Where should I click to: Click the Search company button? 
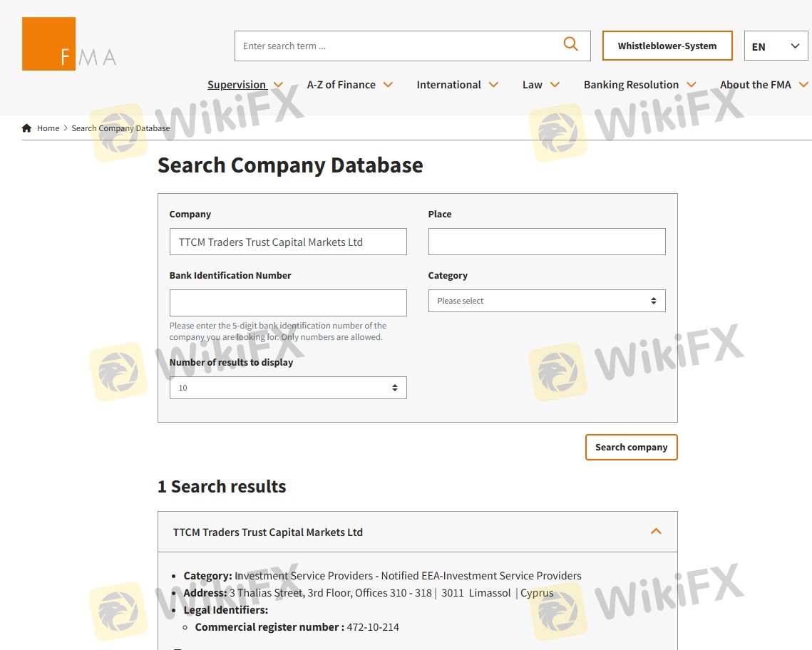click(631, 447)
